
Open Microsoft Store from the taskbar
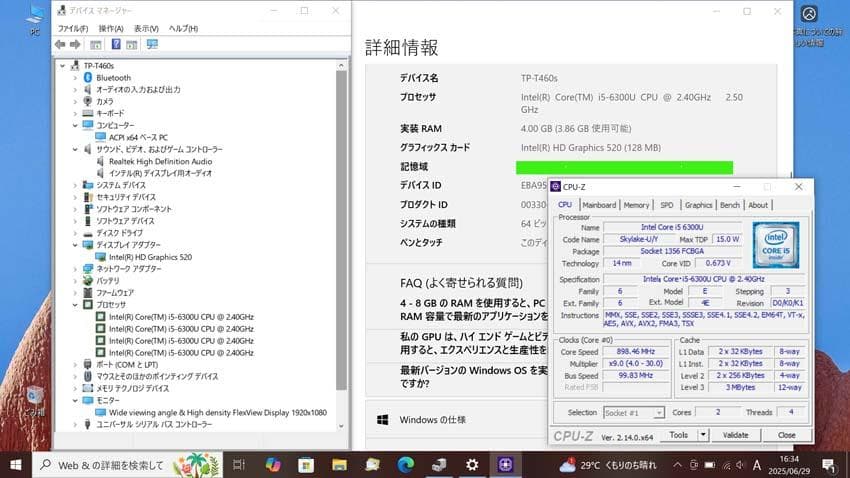coord(306,464)
